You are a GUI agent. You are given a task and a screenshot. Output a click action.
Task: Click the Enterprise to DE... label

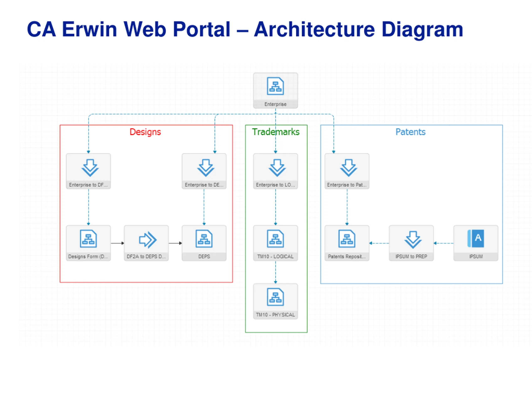204,185
